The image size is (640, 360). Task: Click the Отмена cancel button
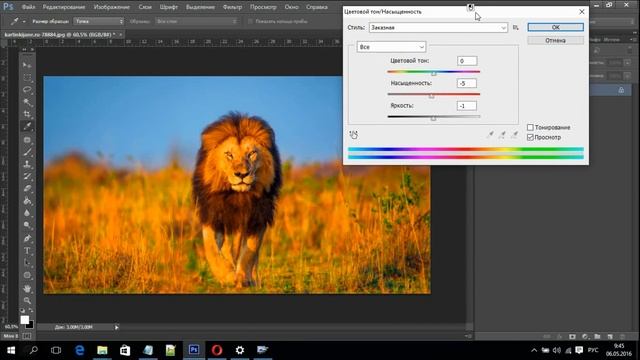tap(556, 40)
